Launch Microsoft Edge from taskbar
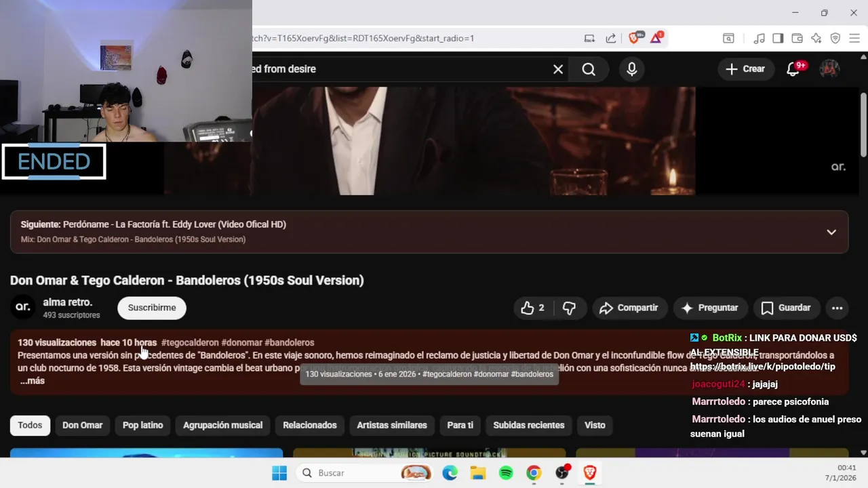This screenshot has height=488, width=868. pyautogui.click(x=450, y=473)
